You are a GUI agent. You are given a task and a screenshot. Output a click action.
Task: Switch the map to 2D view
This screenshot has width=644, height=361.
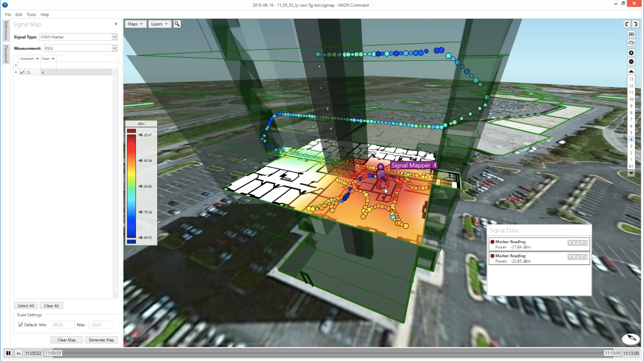click(631, 34)
